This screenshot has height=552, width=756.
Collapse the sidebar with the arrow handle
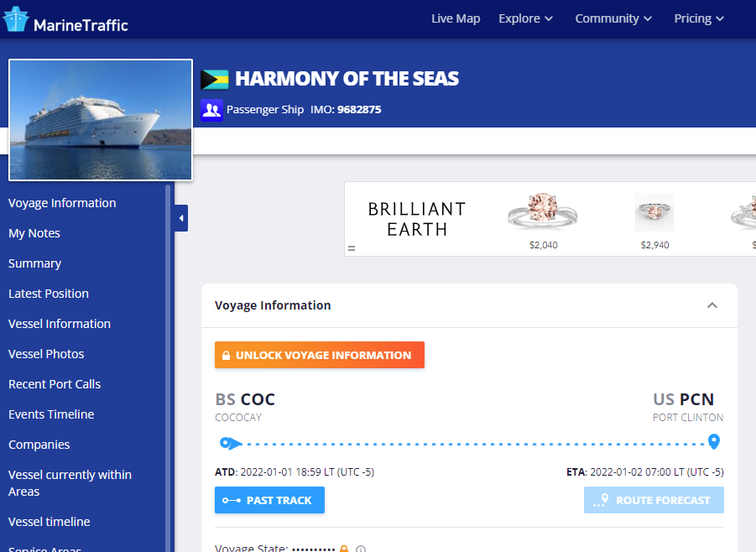pyautogui.click(x=181, y=218)
